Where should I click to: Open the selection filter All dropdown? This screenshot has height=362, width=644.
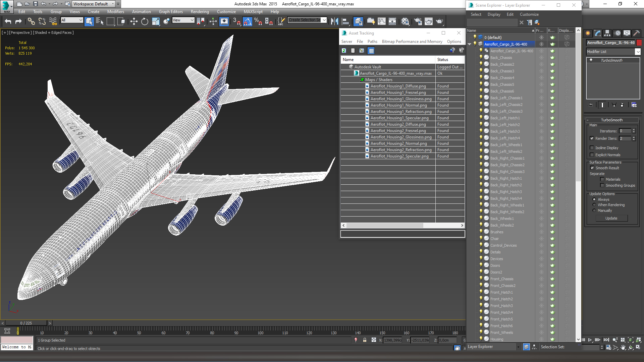(80, 20)
